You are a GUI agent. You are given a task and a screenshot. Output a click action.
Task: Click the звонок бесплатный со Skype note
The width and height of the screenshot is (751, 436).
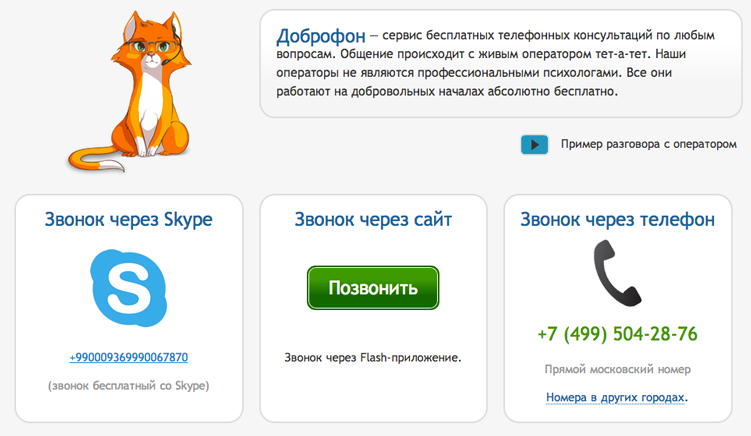pos(129,385)
